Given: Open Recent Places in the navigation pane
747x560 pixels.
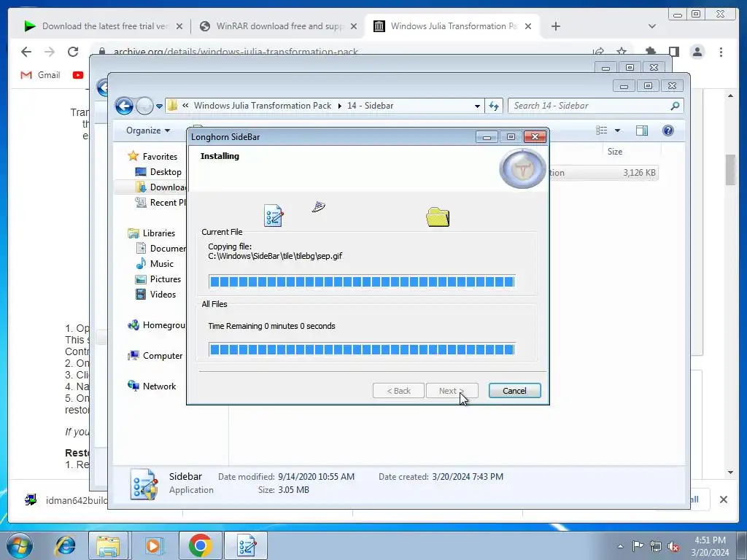Looking at the screenshot, I should 160,203.
